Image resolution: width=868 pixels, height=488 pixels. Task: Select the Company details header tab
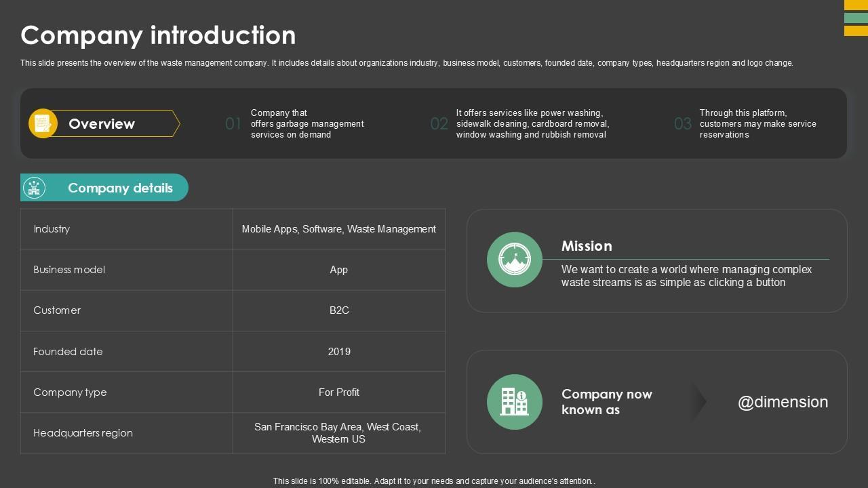pos(120,188)
